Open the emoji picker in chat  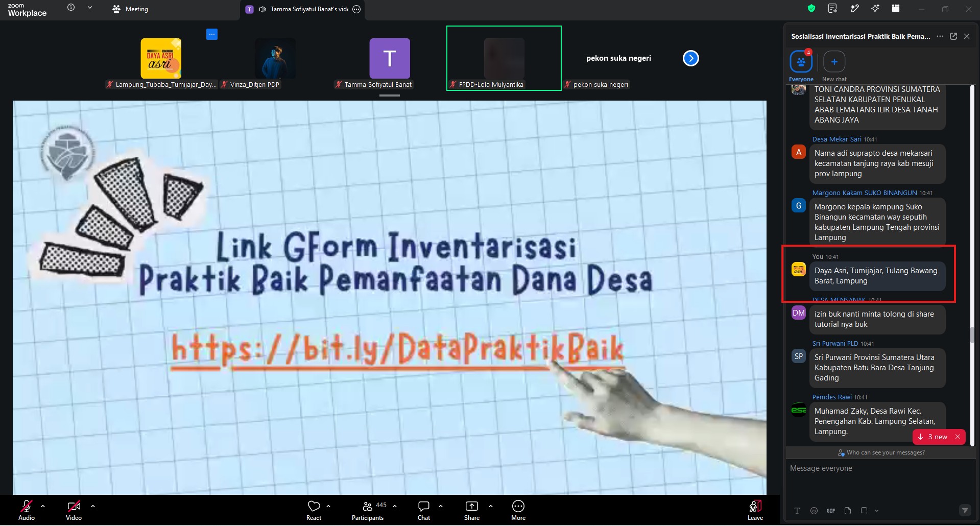pyautogui.click(x=814, y=511)
